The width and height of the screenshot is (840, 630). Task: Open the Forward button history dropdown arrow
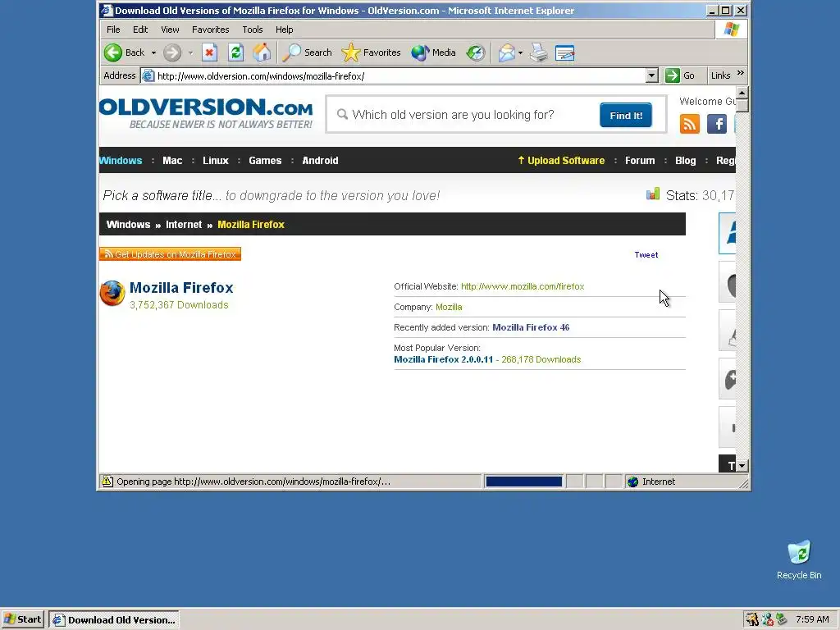[x=190, y=52]
